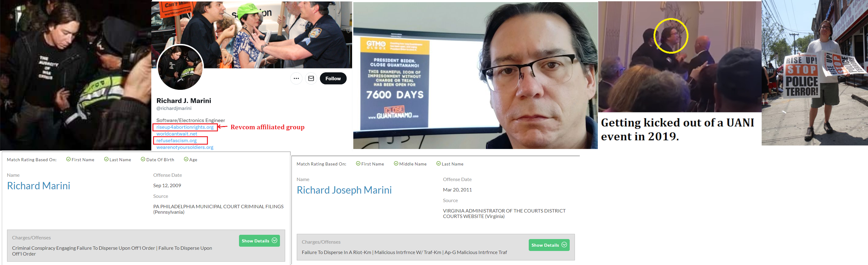
Task: Visit the worldcantwait.net link
Action: (177, 134)
